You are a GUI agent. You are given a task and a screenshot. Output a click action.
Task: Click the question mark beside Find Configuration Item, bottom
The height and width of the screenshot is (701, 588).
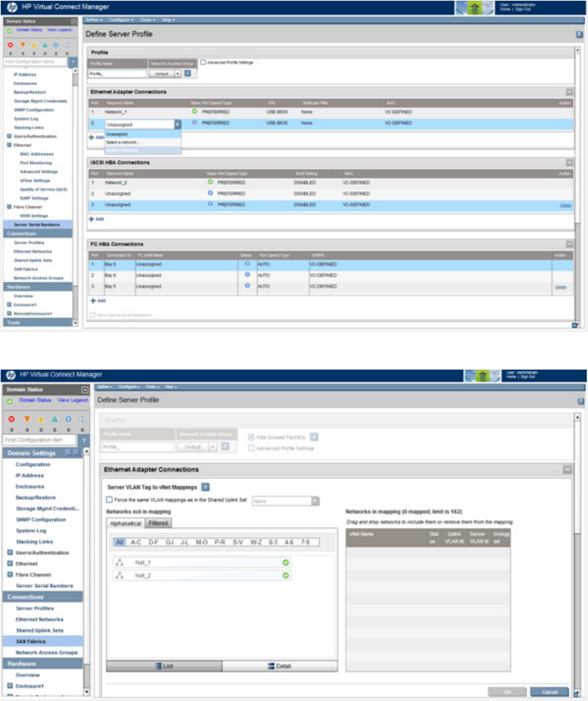point(84,440)
